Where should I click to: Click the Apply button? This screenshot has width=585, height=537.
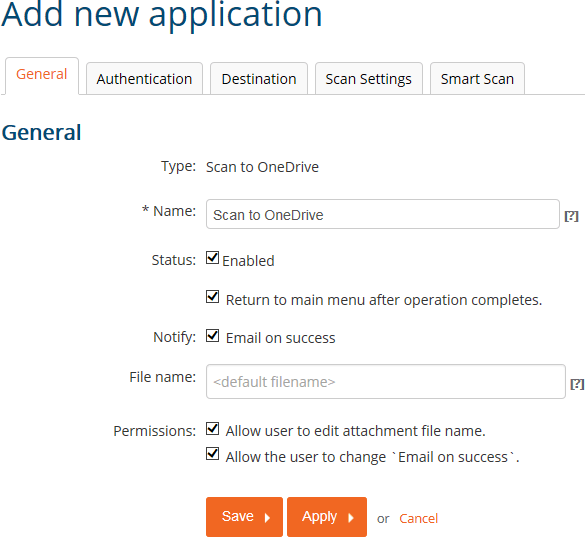327,516
